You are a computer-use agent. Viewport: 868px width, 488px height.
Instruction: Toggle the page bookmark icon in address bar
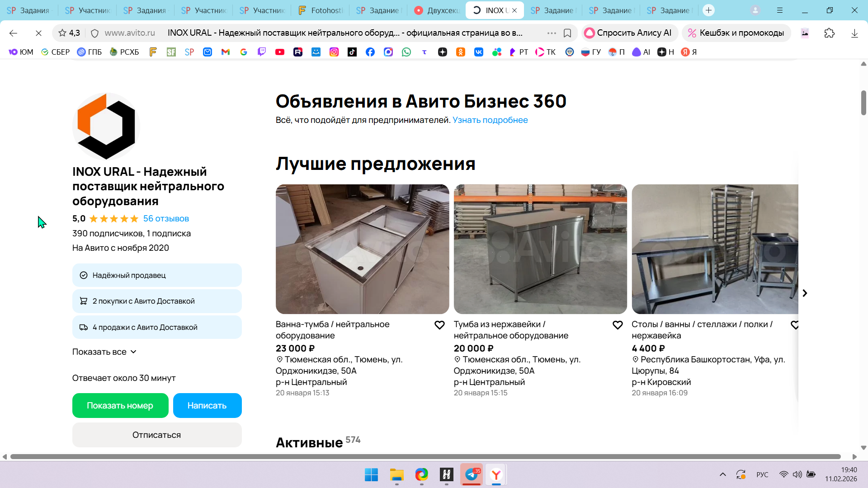tap(567, 33)
